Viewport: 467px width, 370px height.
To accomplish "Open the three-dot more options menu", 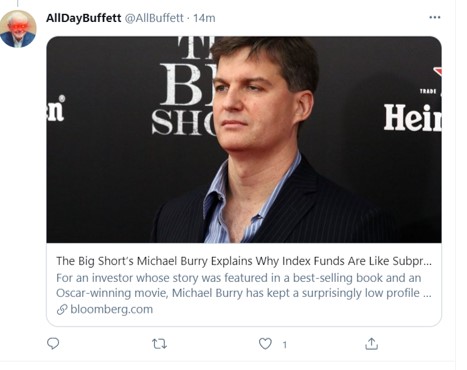I will tap(435, 17).
